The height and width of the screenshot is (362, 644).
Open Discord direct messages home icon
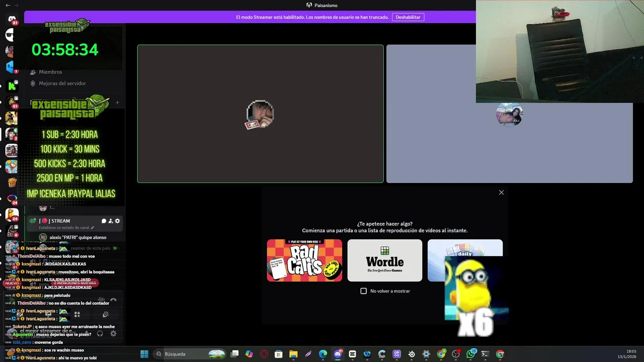[12, 19]
